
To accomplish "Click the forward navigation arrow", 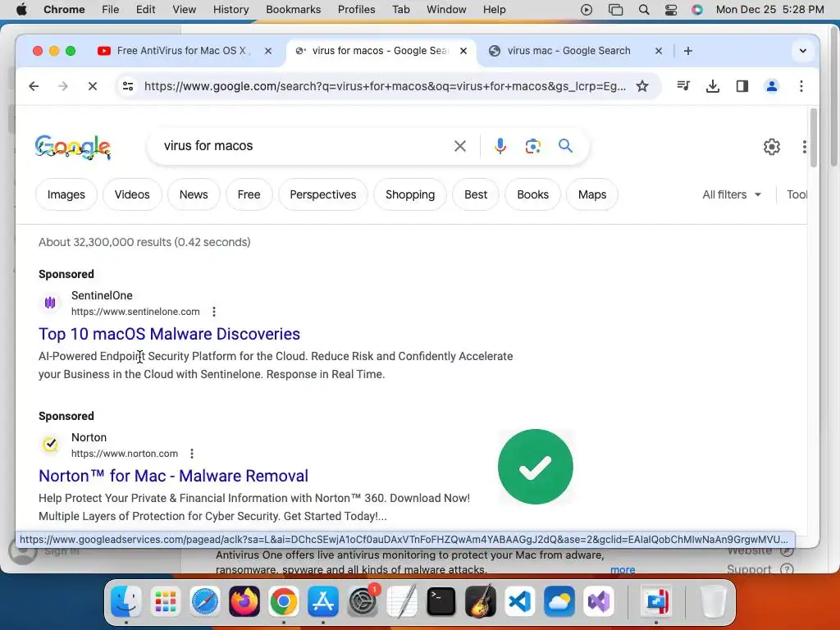I will pos(62,86).
